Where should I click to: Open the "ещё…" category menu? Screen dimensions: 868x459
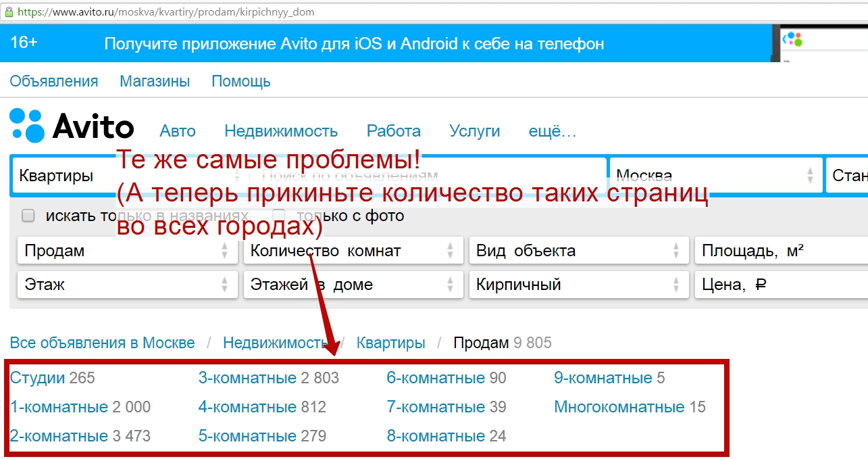[x=552, y=130]
